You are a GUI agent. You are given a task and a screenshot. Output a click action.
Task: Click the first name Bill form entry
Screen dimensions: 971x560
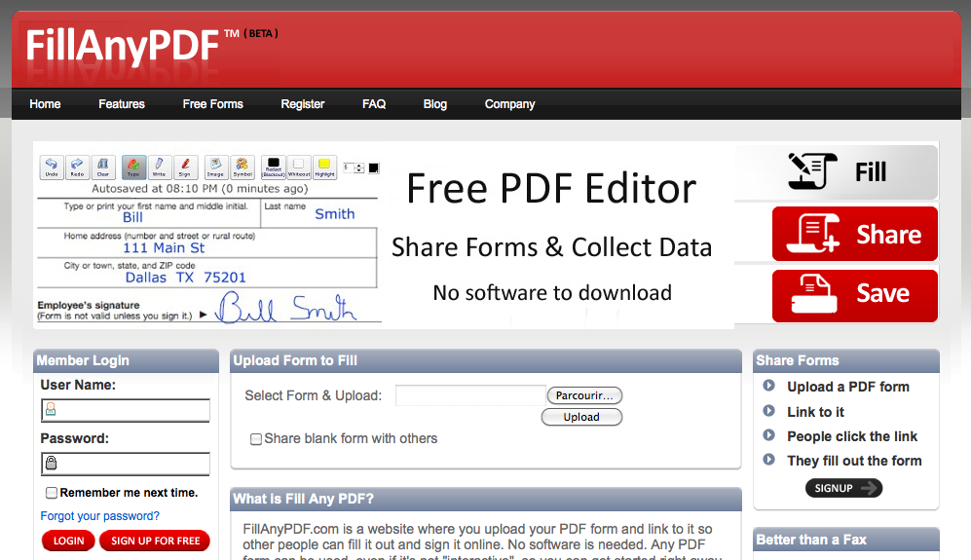click(x=132, y=217)
